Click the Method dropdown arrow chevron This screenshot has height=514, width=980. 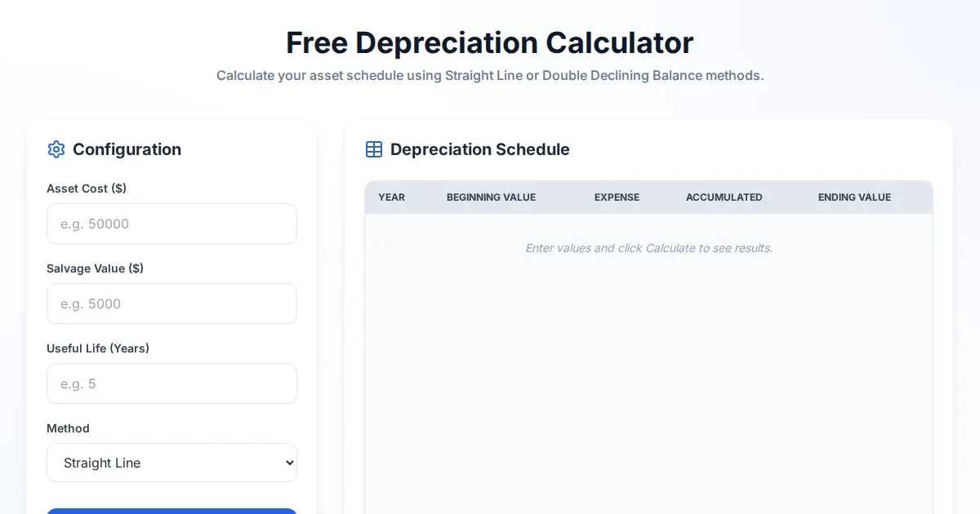coord(288,463)
